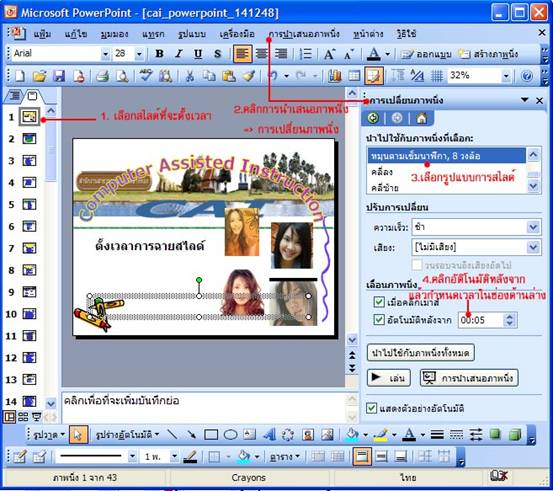This screenshot has width=553, height=491.
Task: Click the Spelling check icon
Action: pos(146,75)
